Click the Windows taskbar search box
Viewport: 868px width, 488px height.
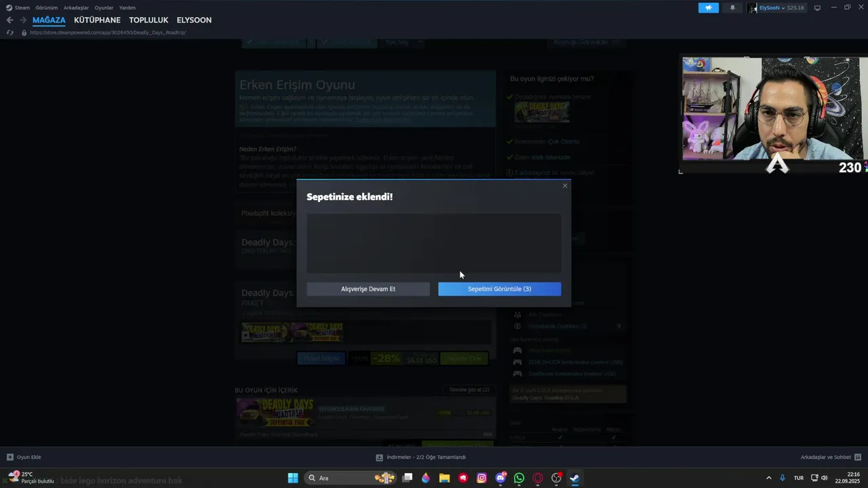pyautogui.click(x=351, y=478)
